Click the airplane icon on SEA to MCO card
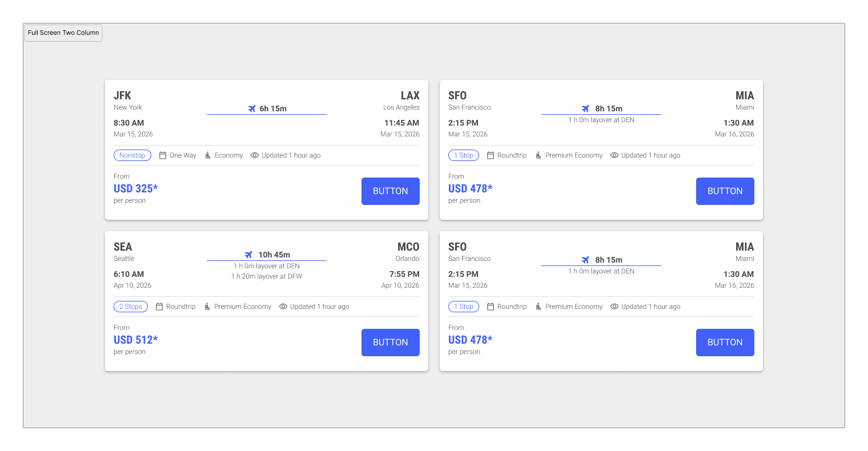 point(248,255)
